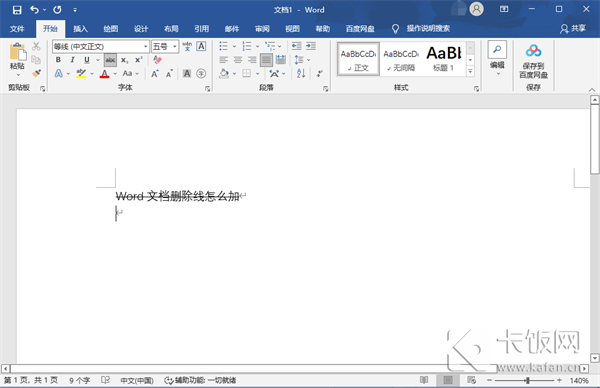The image size is (600, 388).
Task: Open the Change Case Aa dropdown
Action: [x=130, y=73]
